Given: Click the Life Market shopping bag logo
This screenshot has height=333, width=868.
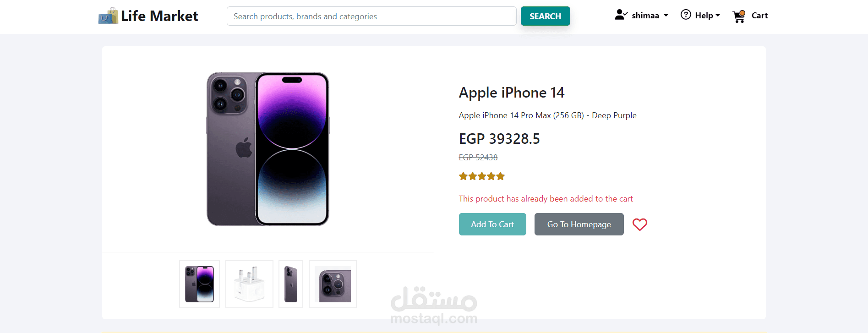Looking at the screenshot, I should coord(108,16).
